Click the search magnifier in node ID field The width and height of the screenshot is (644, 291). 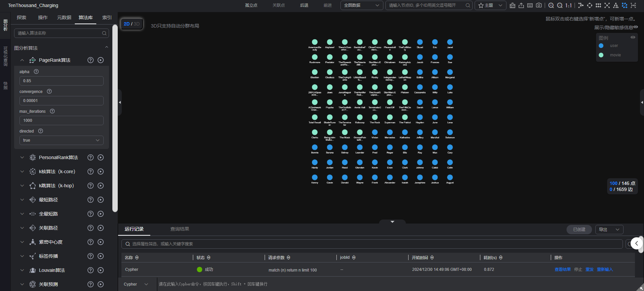[468, 5]
